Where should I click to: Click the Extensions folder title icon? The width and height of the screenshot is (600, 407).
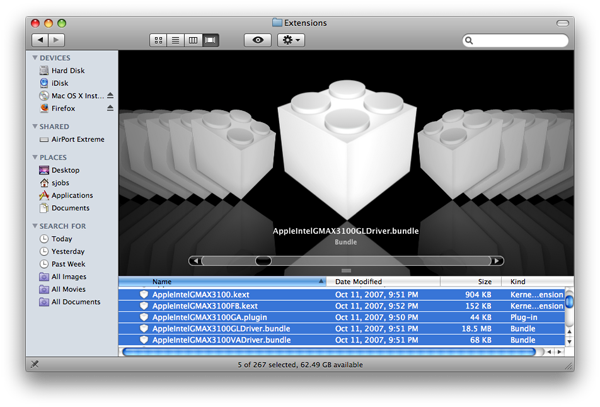(x=277, y=23)
